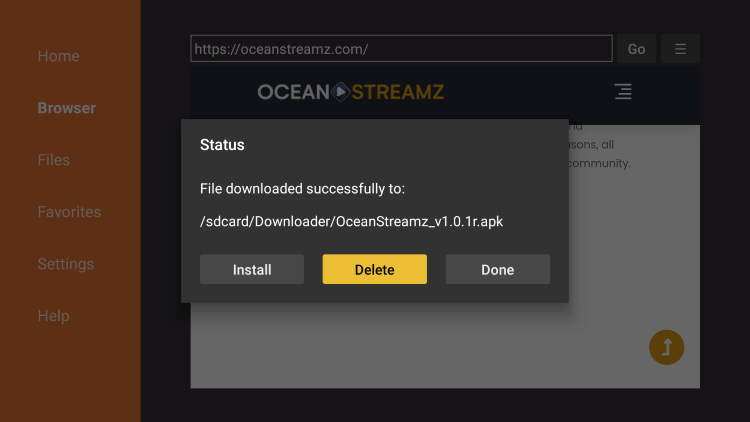The width and height of the screenshot is (750, 422).
Task: Open the Downloader browser hamburger menu next to Go
Action: (x=680, y=48)
